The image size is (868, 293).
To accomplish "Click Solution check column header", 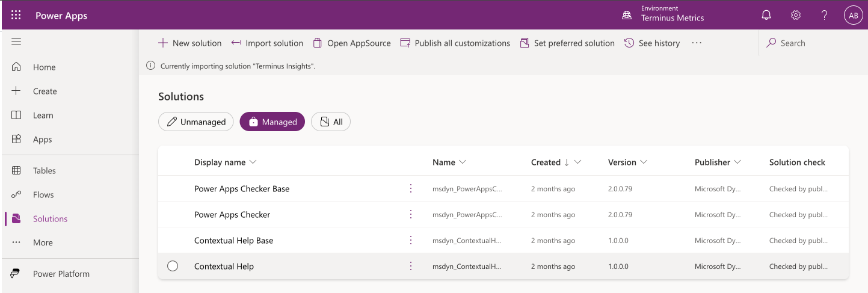I will click(797, 162).
